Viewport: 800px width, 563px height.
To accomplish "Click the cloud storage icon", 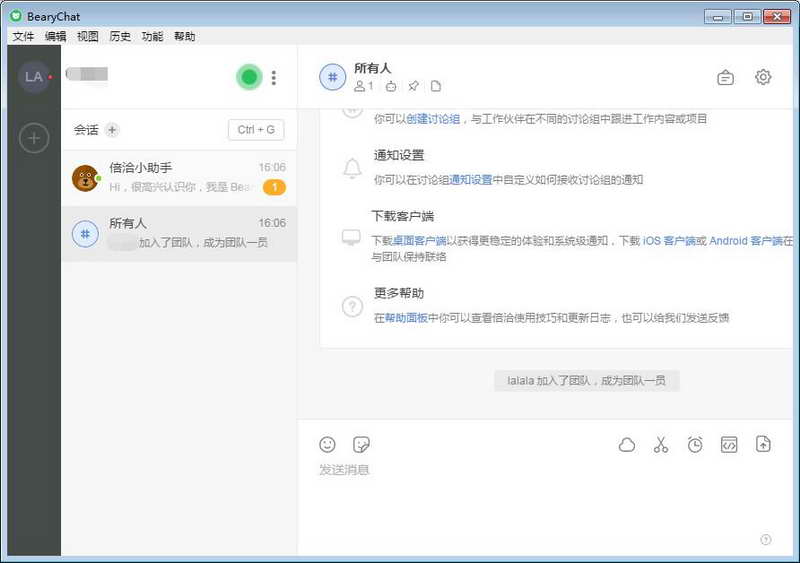I will 627,445.
